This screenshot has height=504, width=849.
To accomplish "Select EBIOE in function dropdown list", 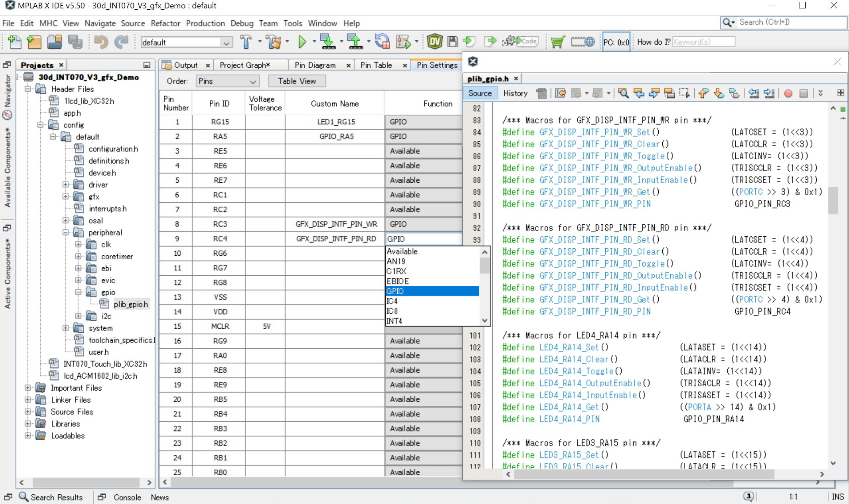I will pyautogui.click(x=432, y=281).
